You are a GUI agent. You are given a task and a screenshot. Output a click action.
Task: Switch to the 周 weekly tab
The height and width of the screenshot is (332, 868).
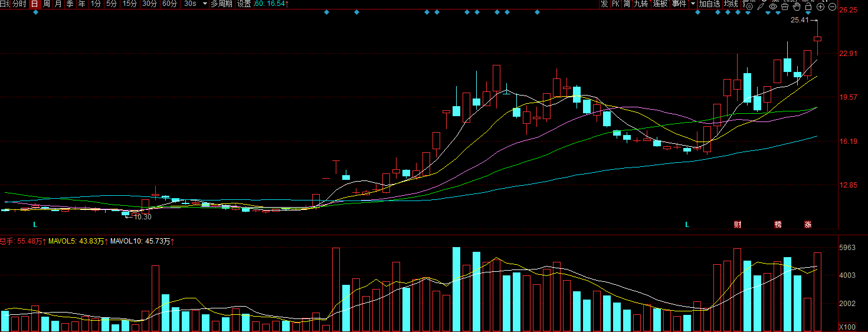click(x=46, y=4)
